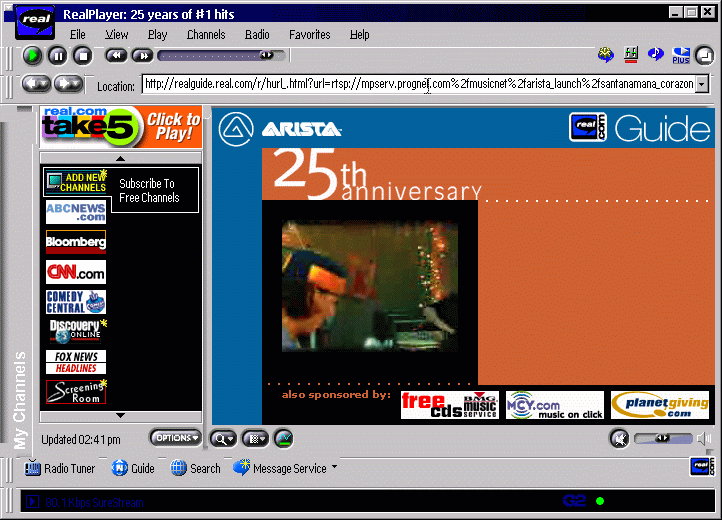Screen dimensions: 722x520
Task: Open the Favorites menu
Action: pos(309,35)
